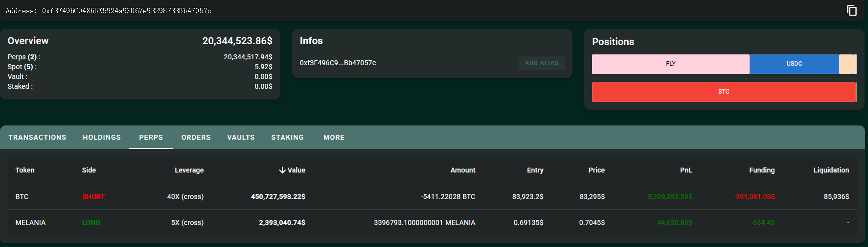
Task: Click the pink FLY position segment
Action: point(670,64)
